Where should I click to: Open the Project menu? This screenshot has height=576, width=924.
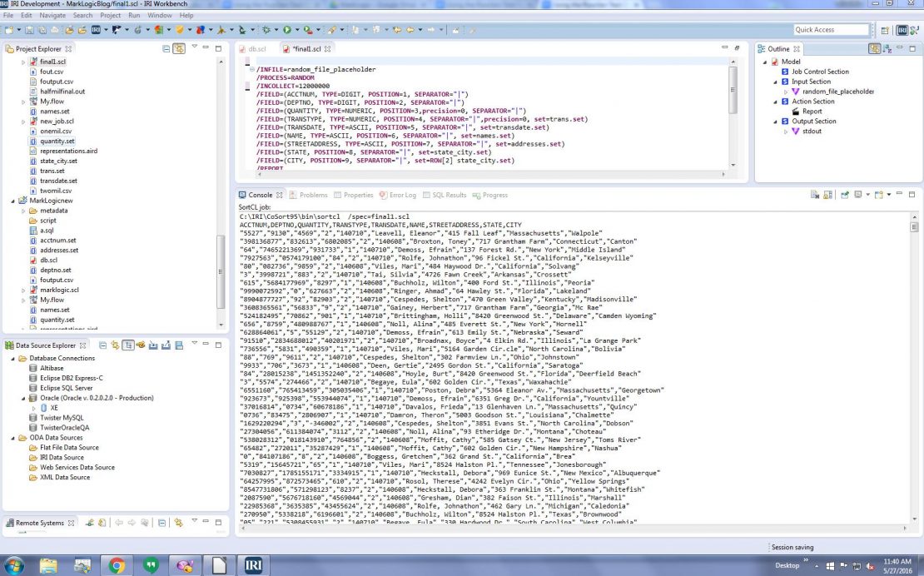110,15
